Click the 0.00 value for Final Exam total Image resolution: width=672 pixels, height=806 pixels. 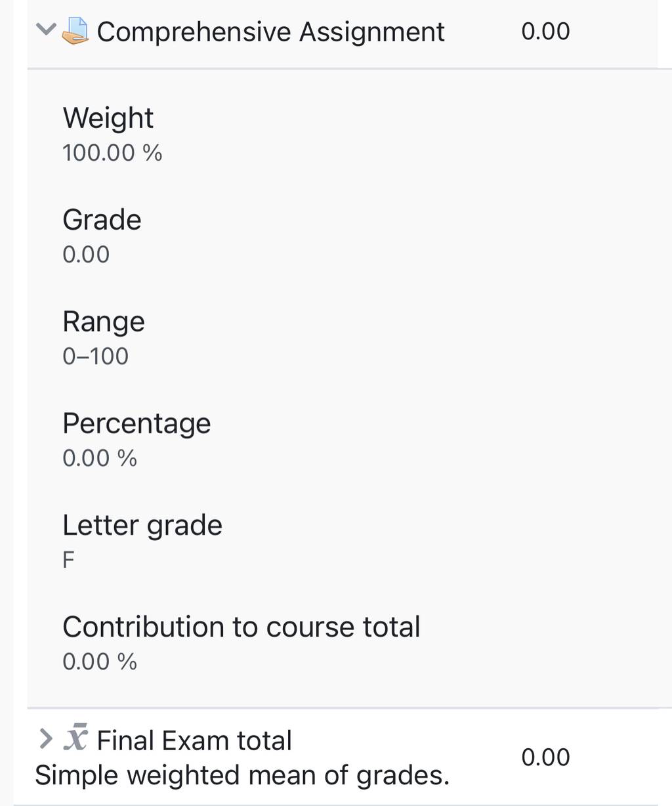545,757
